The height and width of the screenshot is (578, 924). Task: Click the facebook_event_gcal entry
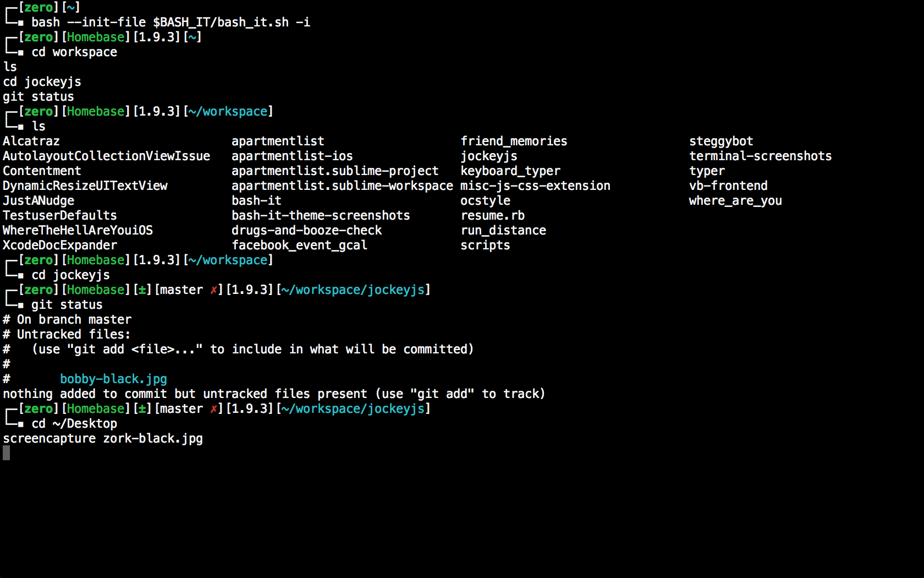[299, 245]
